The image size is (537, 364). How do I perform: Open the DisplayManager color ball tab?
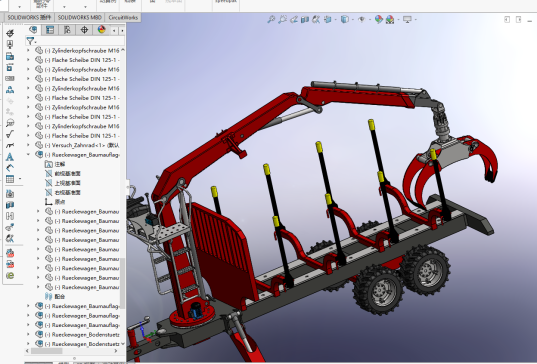click(x=101, y=30)
